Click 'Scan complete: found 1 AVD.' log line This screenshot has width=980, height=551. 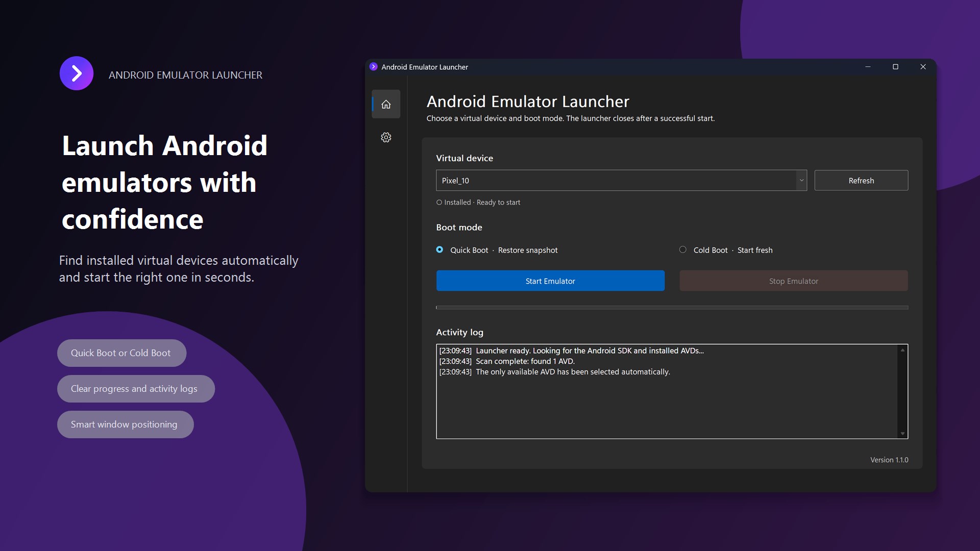507,361
